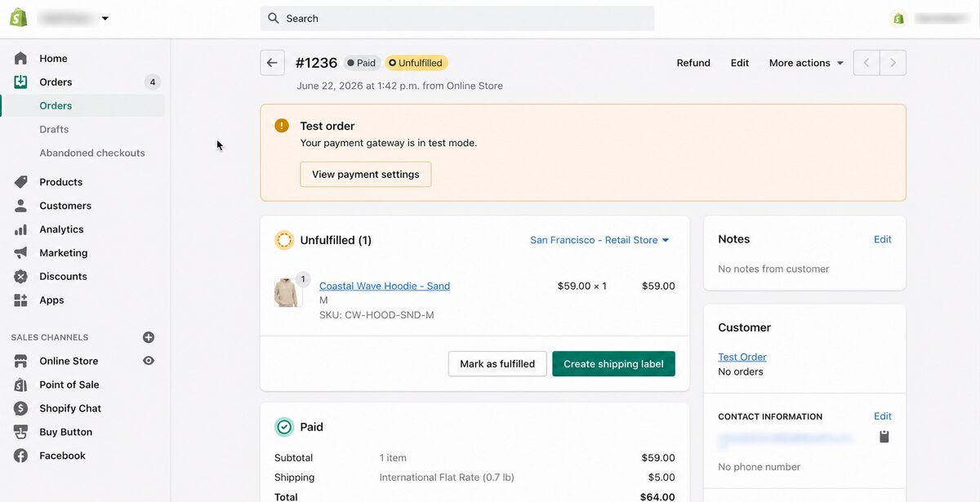
Task: Change San Francisco - Retail Store location
Action: point(599,240)
